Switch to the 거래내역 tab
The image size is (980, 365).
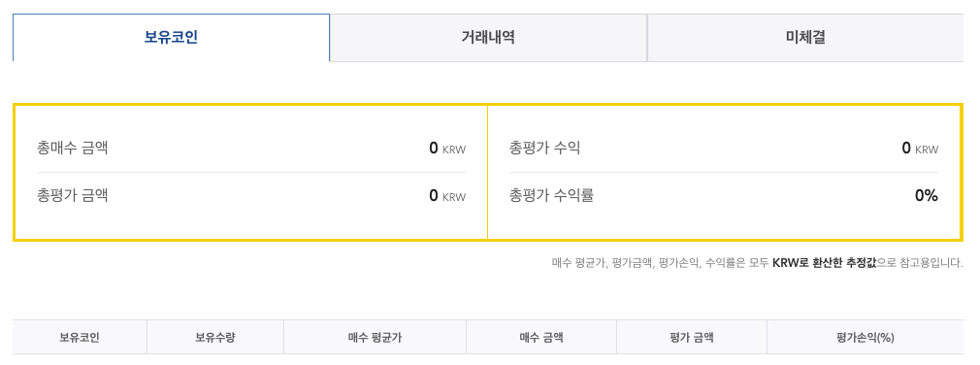pyautogui.click(x=488, y=38)
